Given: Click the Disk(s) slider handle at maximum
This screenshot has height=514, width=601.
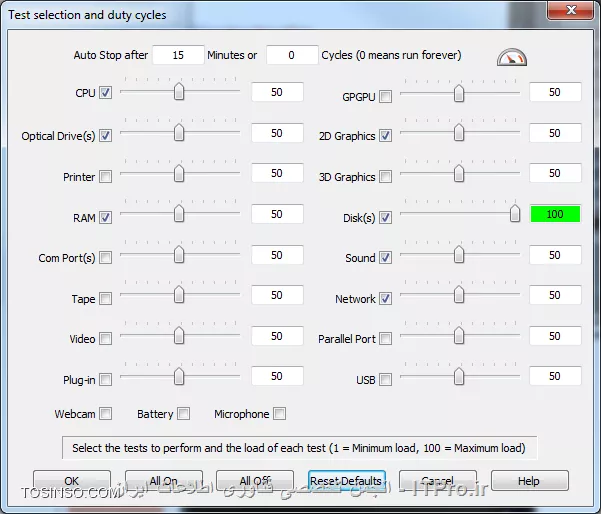Looking at the screenshot, I should (515, 214).
